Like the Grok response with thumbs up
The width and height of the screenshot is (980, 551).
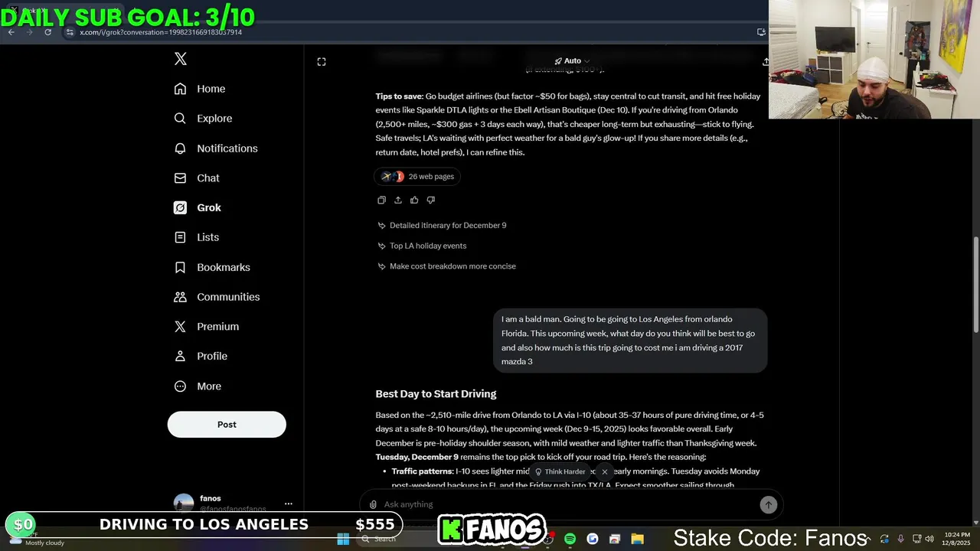click(x=414, y=201)
